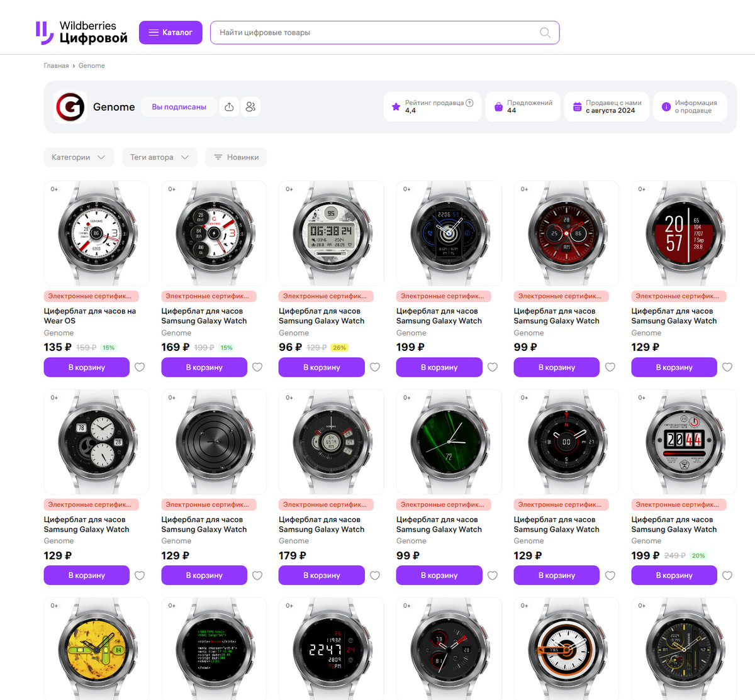Open the subscribers people icon
The width and height of the screenshot is (755, 700).
[250, 107]
